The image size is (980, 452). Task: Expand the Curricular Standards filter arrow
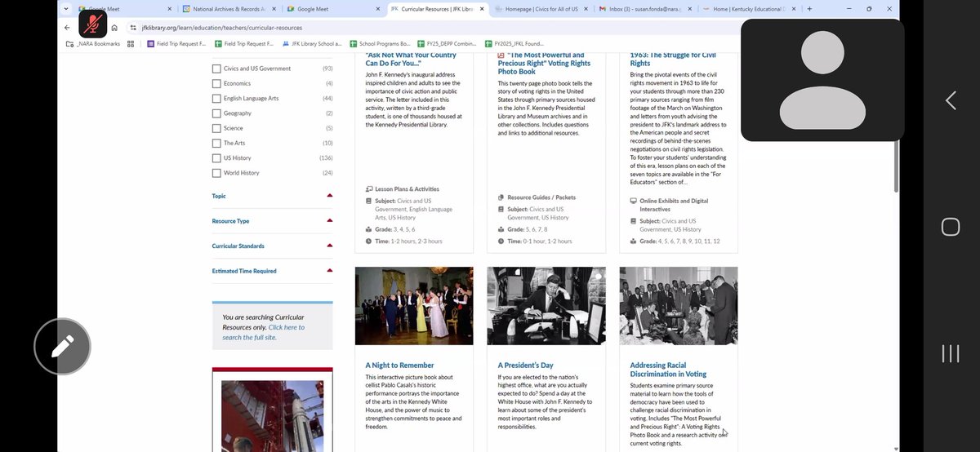(330, 246)
